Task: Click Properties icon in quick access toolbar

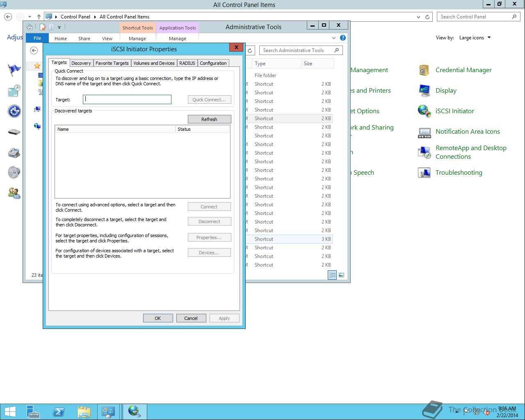Action: [43, 27]
